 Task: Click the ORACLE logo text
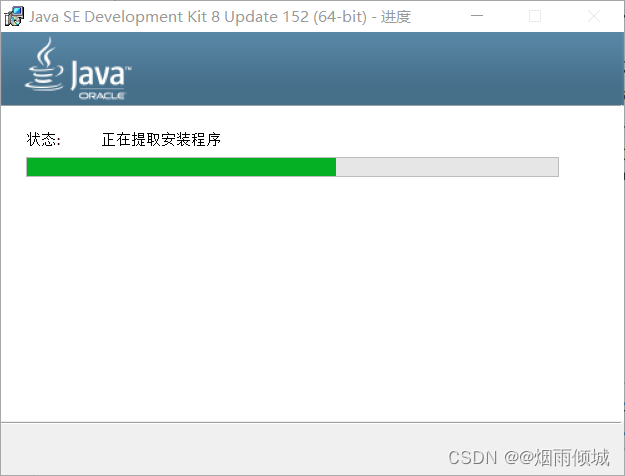(x=102, y=96)
